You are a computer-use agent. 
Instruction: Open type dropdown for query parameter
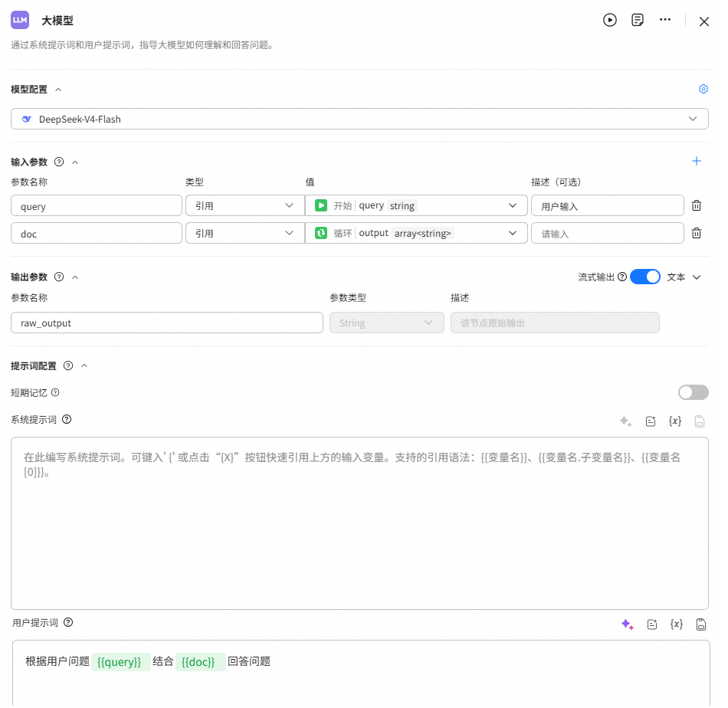pos(244,205)
